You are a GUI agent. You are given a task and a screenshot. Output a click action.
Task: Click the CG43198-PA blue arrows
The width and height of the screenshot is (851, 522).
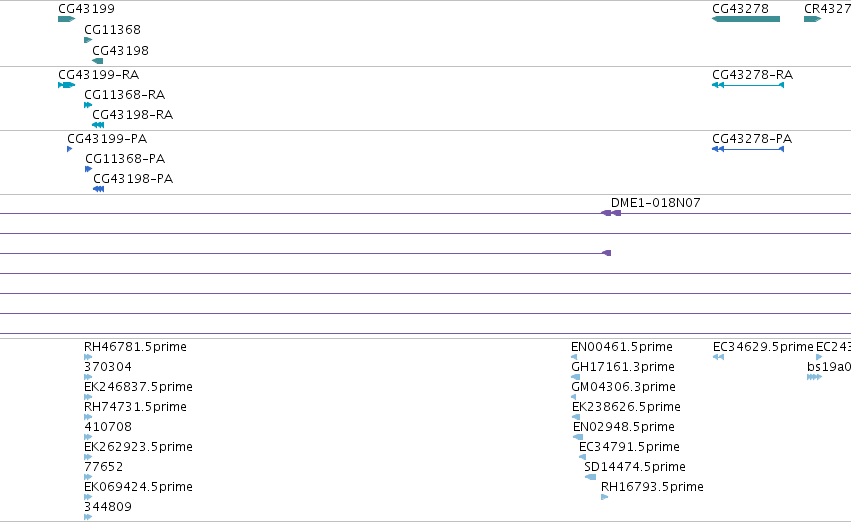[x=98, y=189]
